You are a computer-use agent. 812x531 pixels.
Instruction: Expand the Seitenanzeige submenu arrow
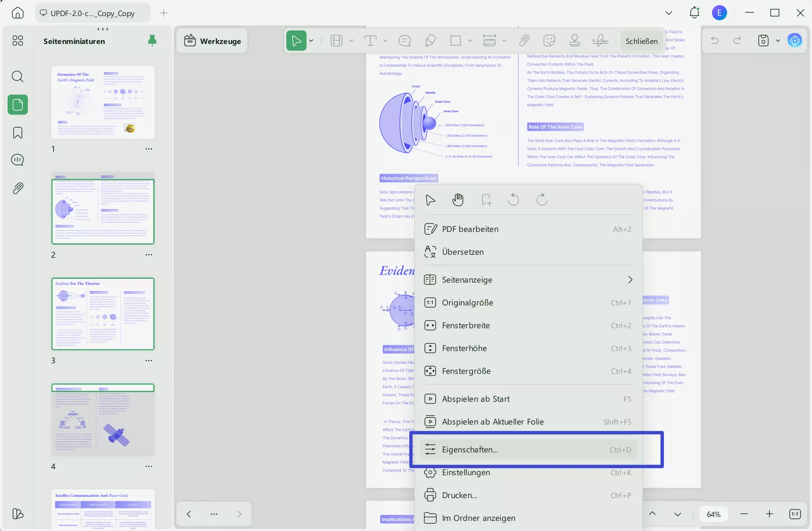(x=630, y=280)
